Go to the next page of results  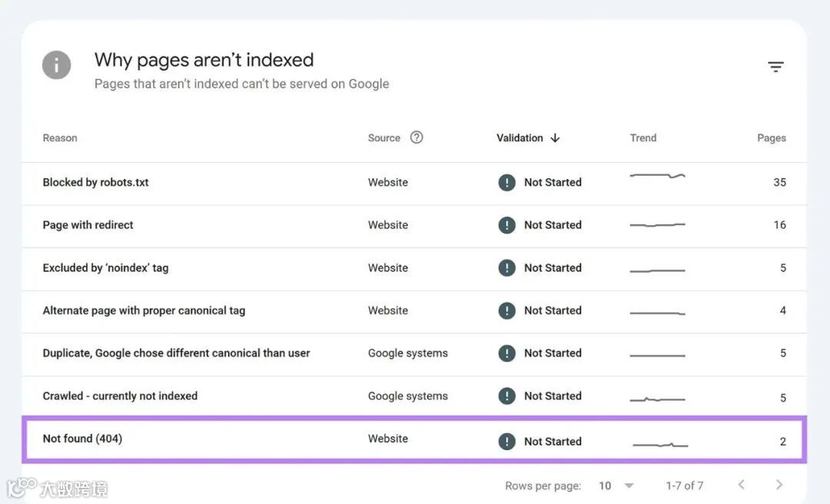point(779,485)
